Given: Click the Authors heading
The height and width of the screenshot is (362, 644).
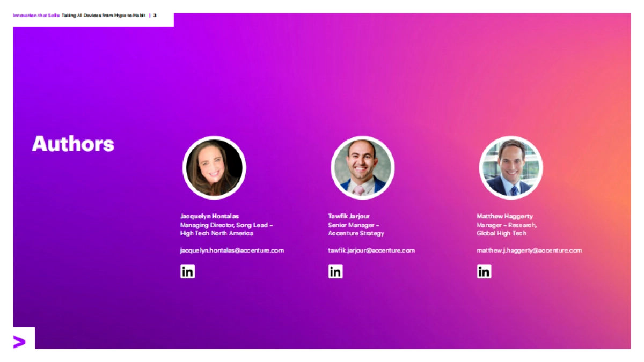Looking at the screenshot, I should pyautogui.click(x=73, y=144).
